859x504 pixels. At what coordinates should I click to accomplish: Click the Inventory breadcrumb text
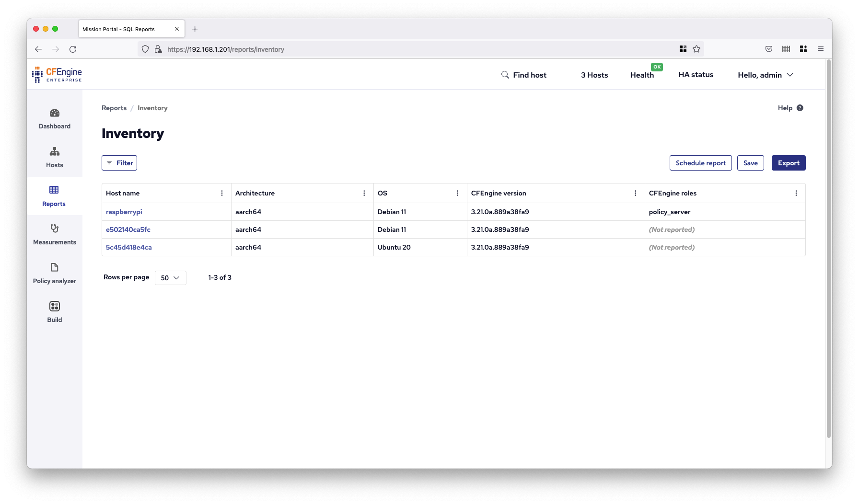(152, 108)
